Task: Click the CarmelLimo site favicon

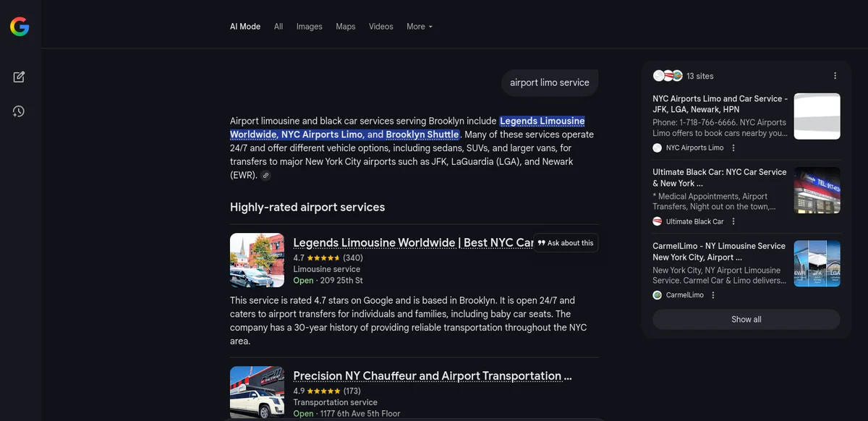Action: tap(658, 294)
